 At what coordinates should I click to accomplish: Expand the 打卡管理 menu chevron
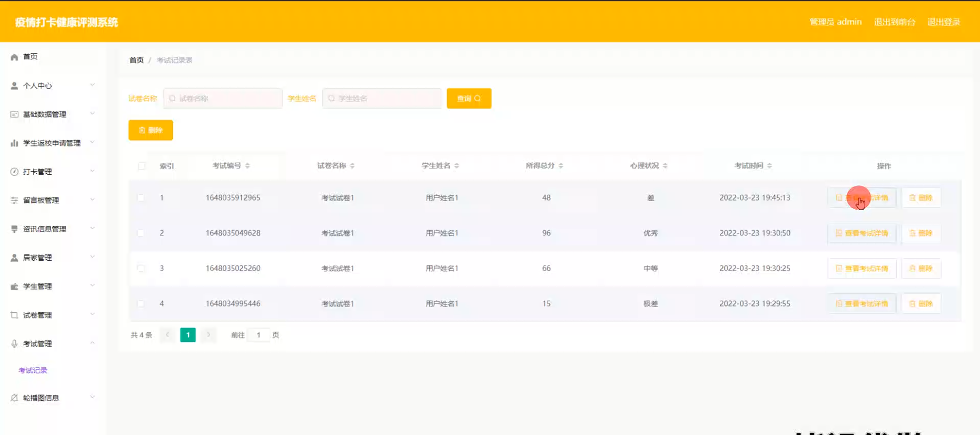click(92, 171)
